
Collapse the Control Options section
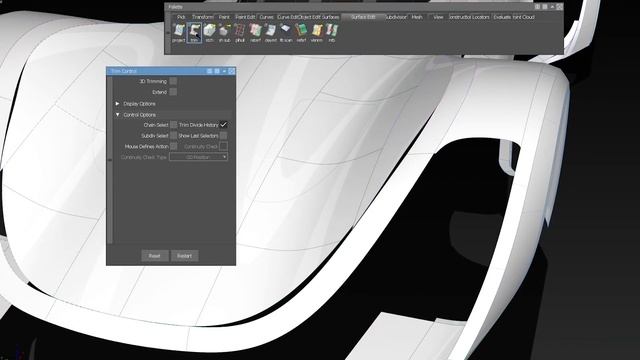coord(118,115)
